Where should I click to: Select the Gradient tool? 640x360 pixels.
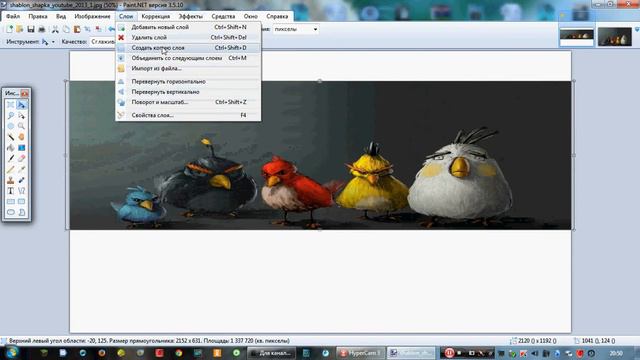pos(21,147)
